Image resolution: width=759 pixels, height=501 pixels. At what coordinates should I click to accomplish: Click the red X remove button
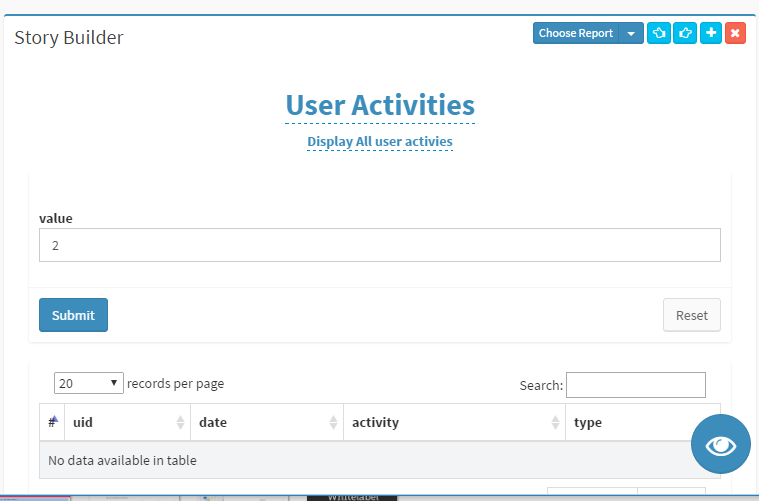pos(735,33)
